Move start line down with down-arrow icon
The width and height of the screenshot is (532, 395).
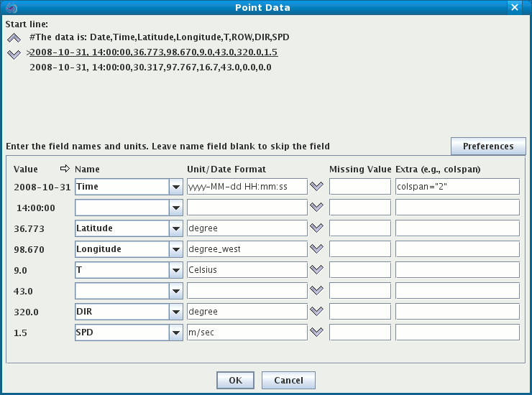[14, 54]
